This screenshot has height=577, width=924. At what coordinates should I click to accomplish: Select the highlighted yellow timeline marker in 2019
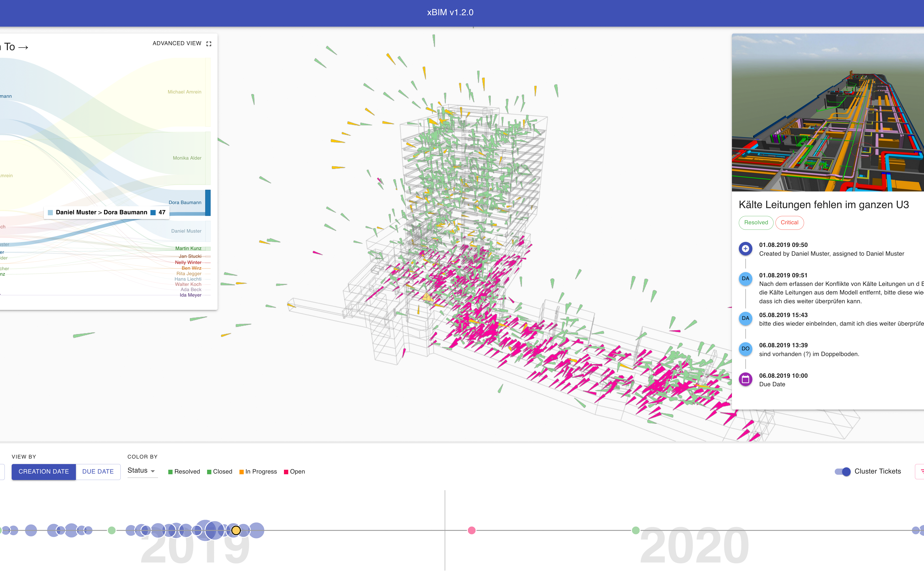pos(236,530)
